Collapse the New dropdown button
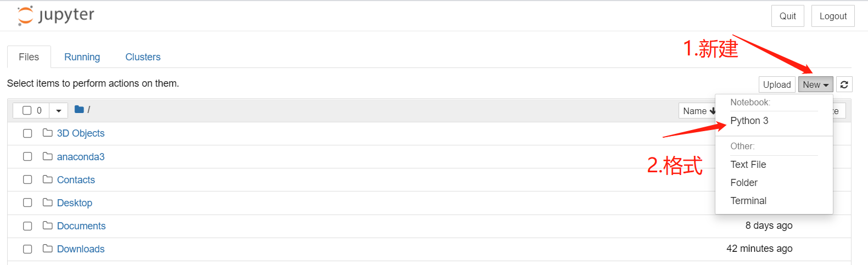Image resolution: width=868 pixels, height=265 pixels. (x=815, y=84)
